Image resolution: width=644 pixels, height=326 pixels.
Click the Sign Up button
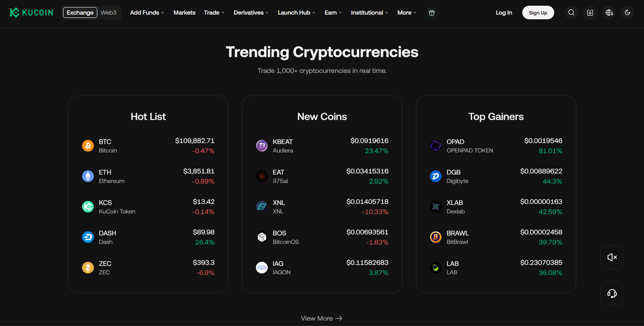coord(538,12)
